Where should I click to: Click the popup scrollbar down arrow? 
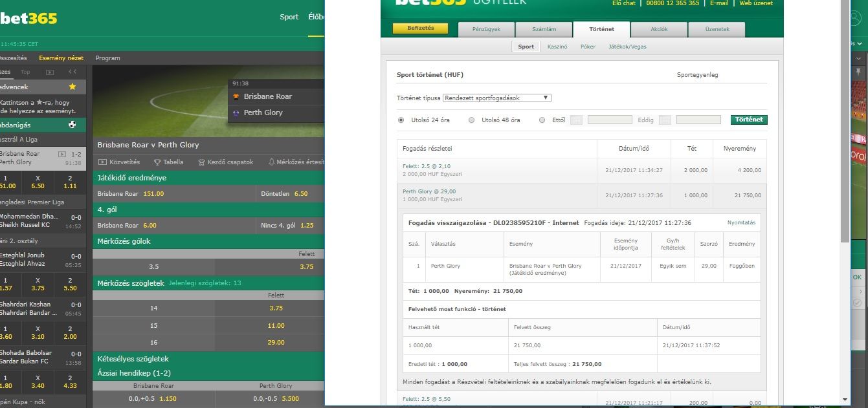coord(845,400)
